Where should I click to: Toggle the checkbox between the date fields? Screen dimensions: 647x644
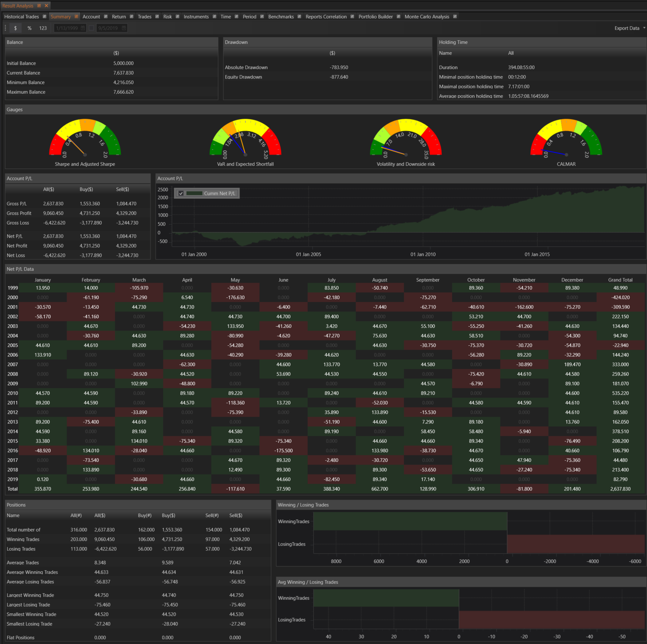tap(92, 28)
